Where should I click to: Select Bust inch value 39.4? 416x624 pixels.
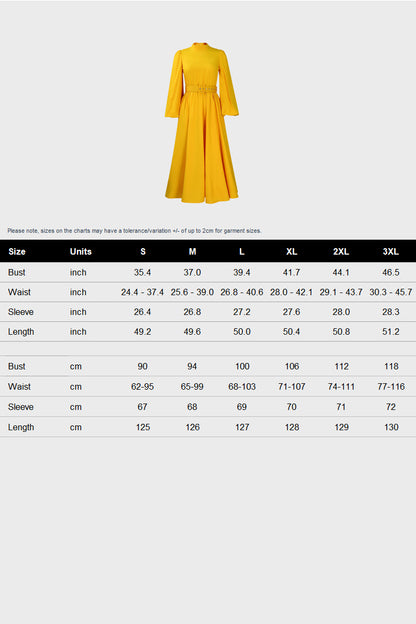coord(242,272)
